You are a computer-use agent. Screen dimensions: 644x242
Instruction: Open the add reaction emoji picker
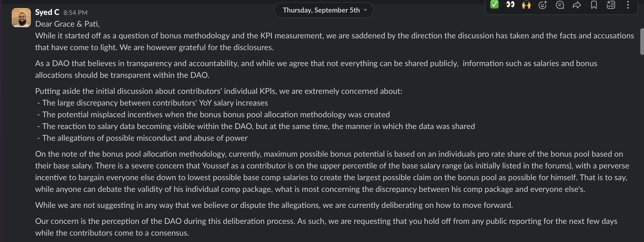(x=543, y=5)
